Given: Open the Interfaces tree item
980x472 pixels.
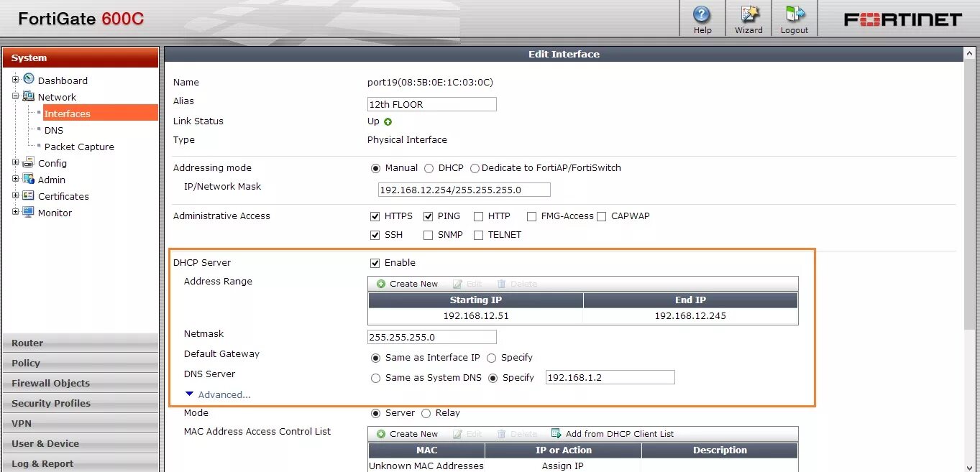Looking at the screenshot, I should point(100,113).
